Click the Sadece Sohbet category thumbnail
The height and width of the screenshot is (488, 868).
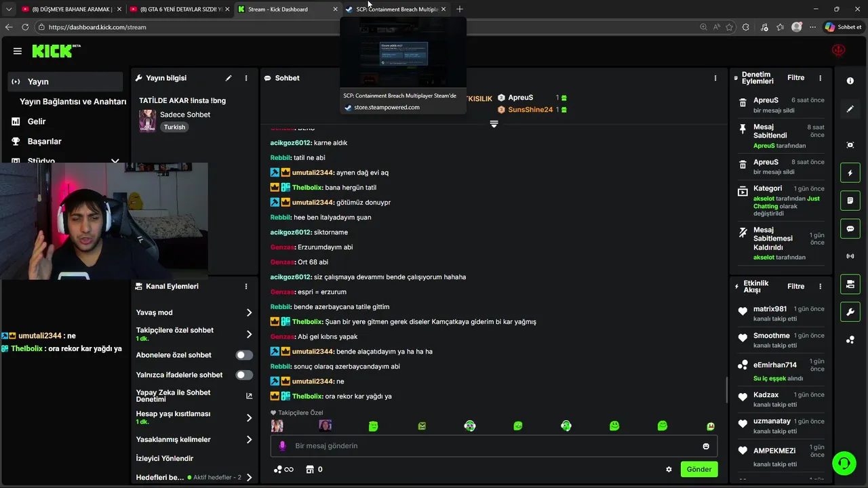coord(147,121)
